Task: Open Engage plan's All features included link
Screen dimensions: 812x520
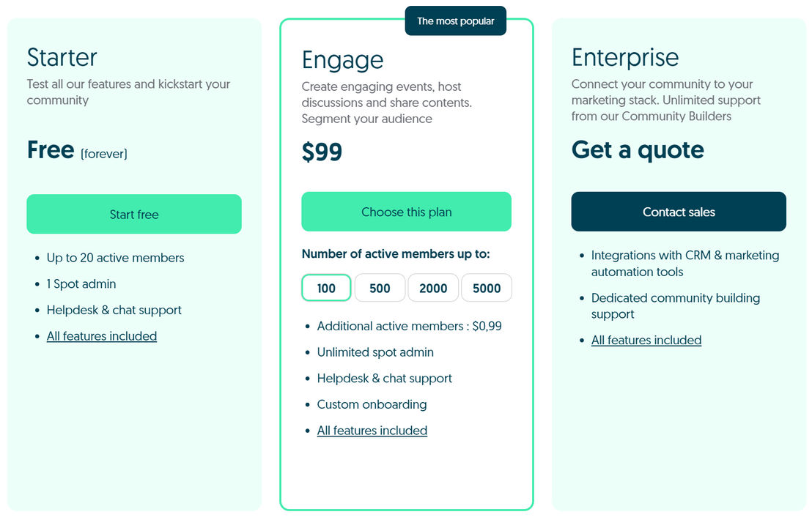Action: [372, 431]
